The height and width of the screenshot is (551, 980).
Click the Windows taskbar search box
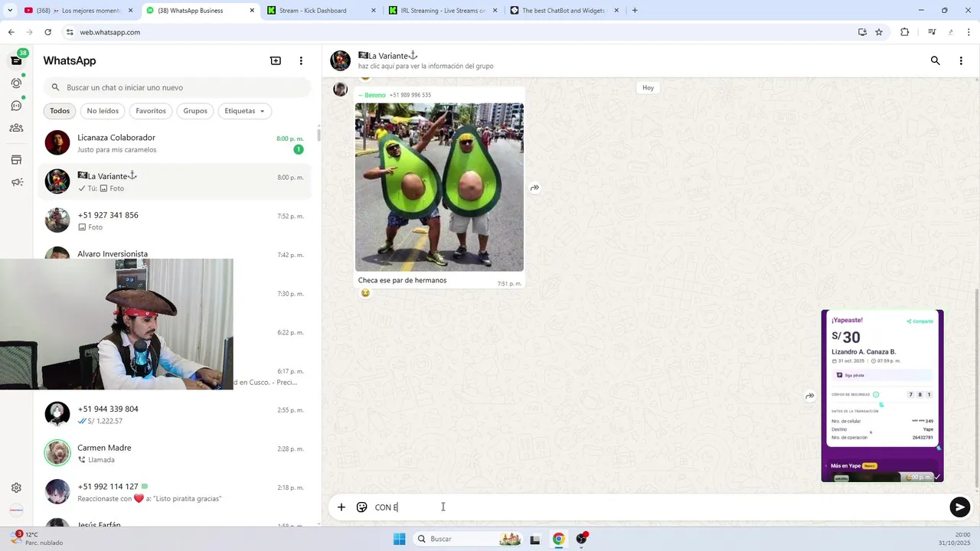coord(468,539)
